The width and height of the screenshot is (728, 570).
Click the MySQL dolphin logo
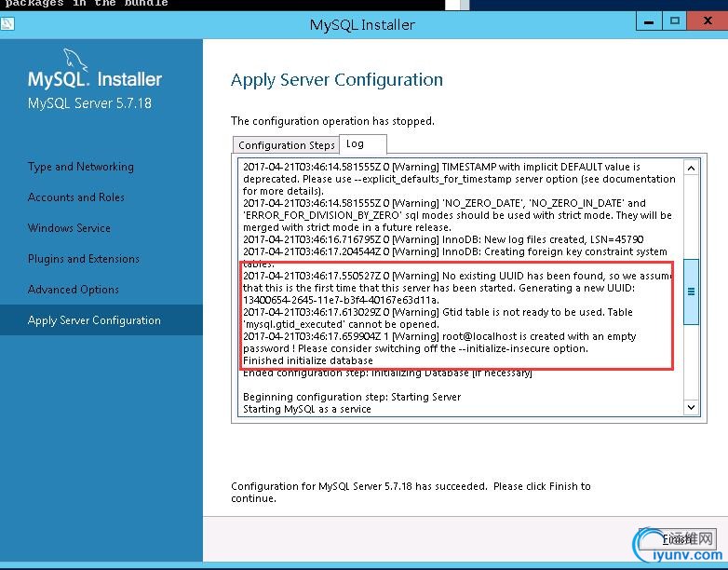click(74, 60)
